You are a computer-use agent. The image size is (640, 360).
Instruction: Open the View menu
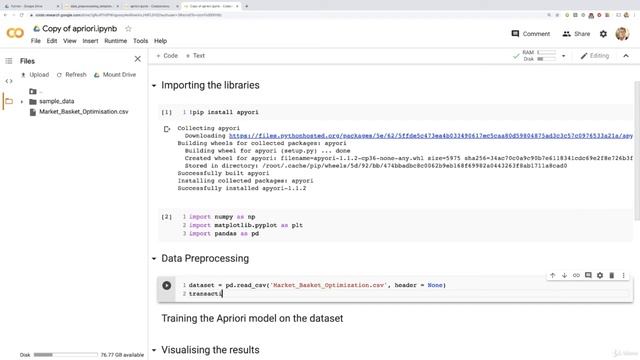(70, 41)
